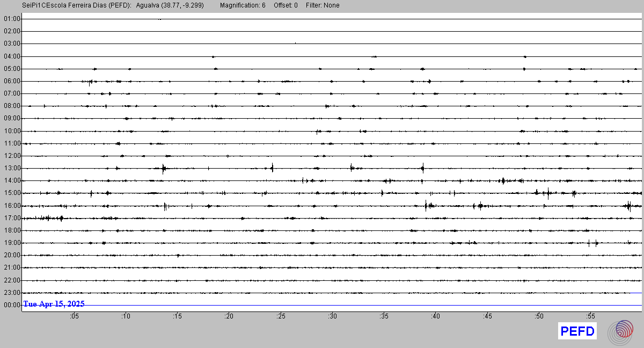This screenshot has width=644, height=348.
Task: Click the :05 minute axis tick label
Action: [x=74, y=316]
